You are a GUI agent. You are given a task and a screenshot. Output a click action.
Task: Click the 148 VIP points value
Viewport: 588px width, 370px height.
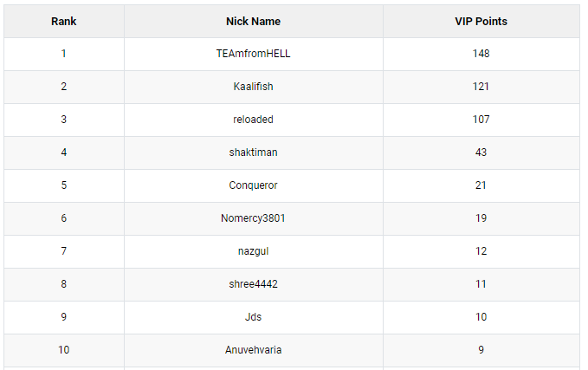(481, 54)
